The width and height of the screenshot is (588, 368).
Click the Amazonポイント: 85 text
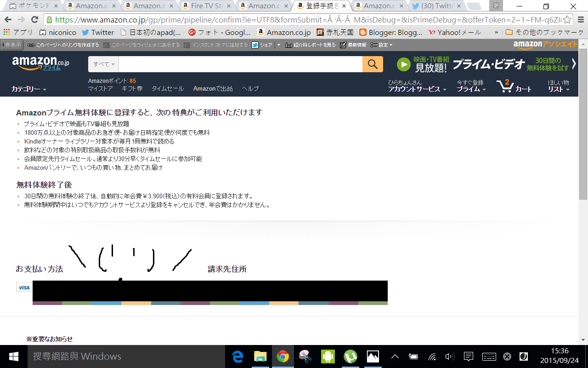pos(112,81)
